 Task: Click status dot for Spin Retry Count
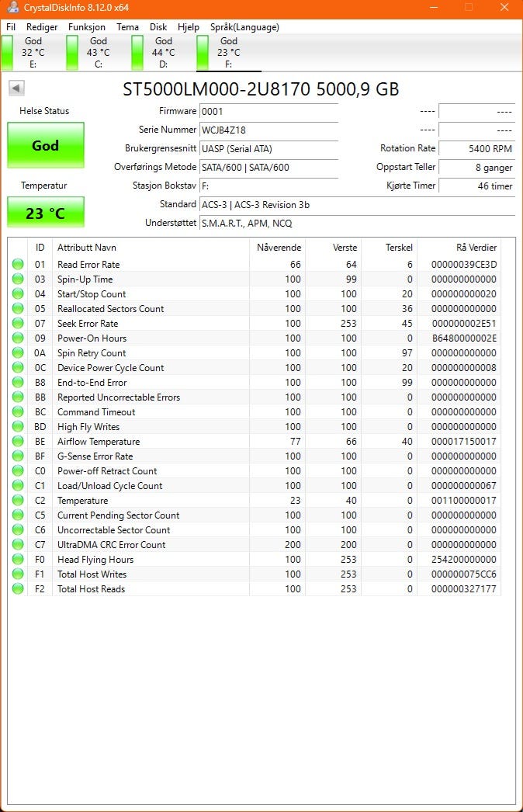18,352
